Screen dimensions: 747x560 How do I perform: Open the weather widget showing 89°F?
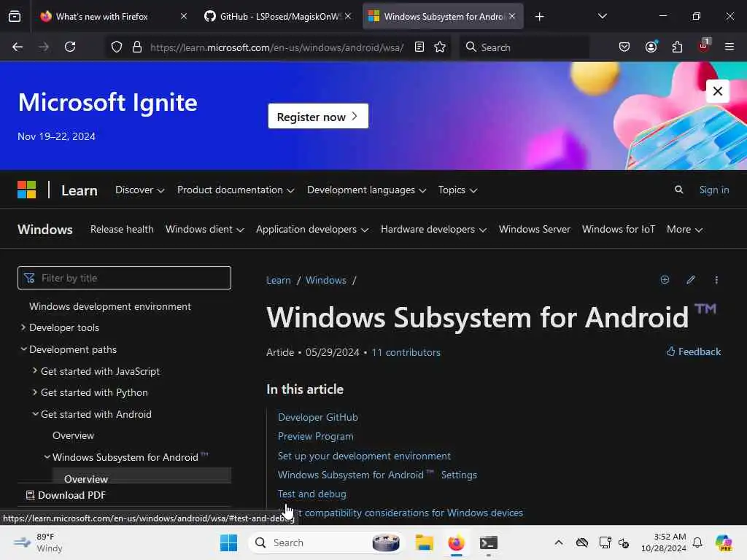(38, 542)
